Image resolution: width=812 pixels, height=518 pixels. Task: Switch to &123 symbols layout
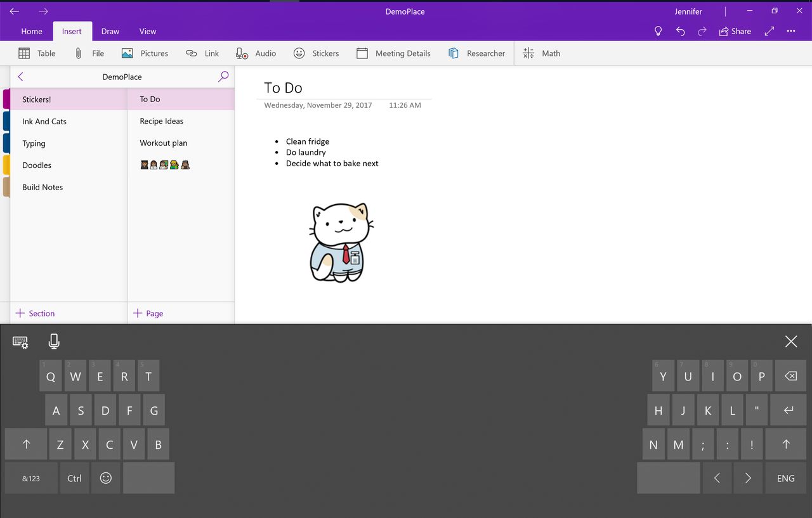click(31, 478)
